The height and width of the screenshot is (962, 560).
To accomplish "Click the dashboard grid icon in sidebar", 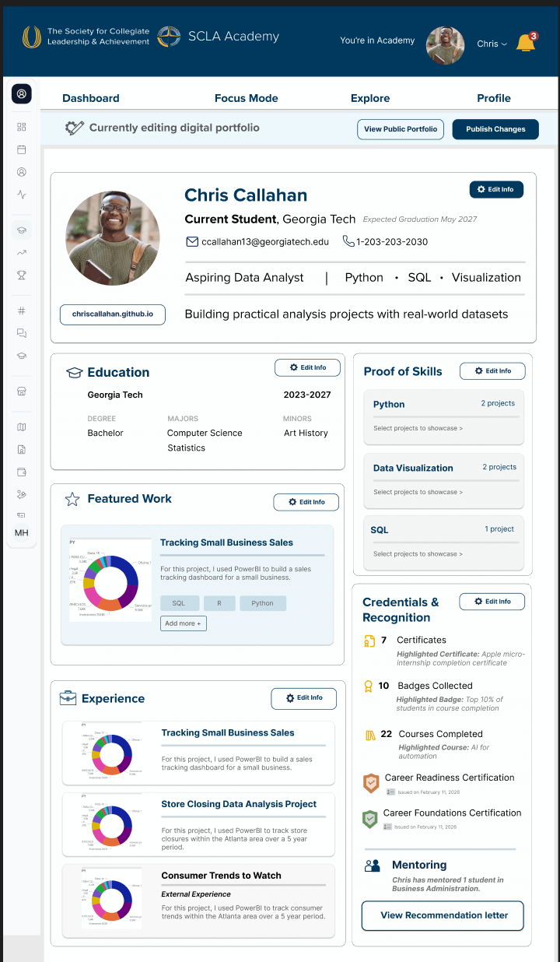I will [x=22, y=127].
